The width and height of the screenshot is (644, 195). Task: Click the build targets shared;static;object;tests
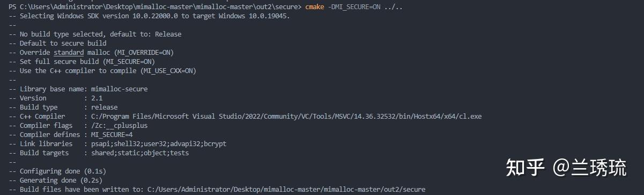click(140, 153)
